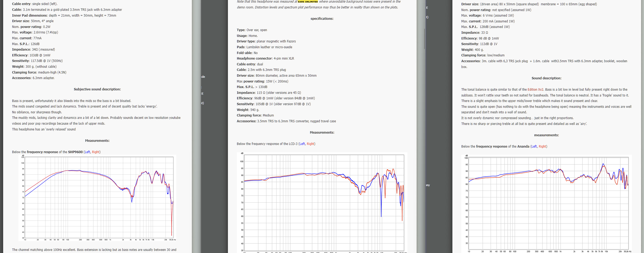
Task: Click 'Accessories: 6.3mm adapter.' line
Action: (x=33, y=78)
